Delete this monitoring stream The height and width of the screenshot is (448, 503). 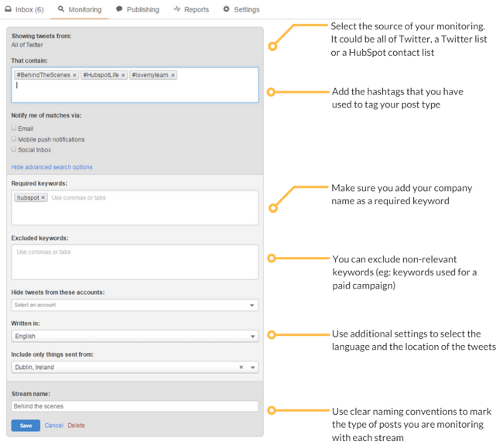click(76, 426)
